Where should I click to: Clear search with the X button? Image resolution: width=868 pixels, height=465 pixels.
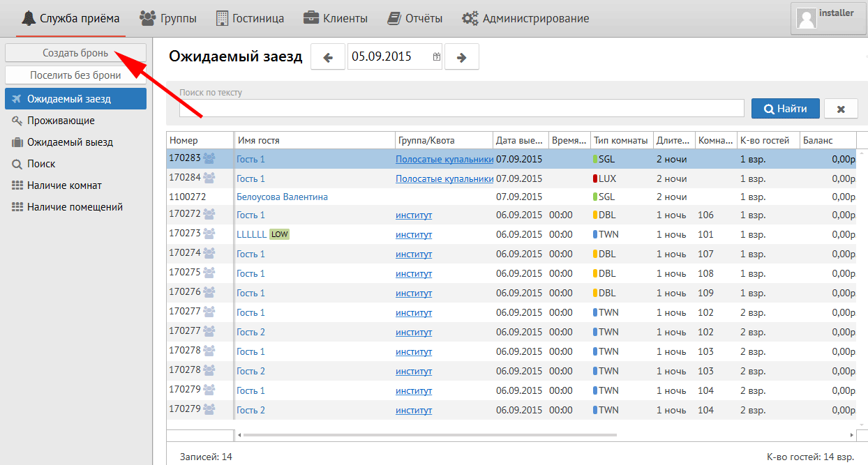[841, 109]
